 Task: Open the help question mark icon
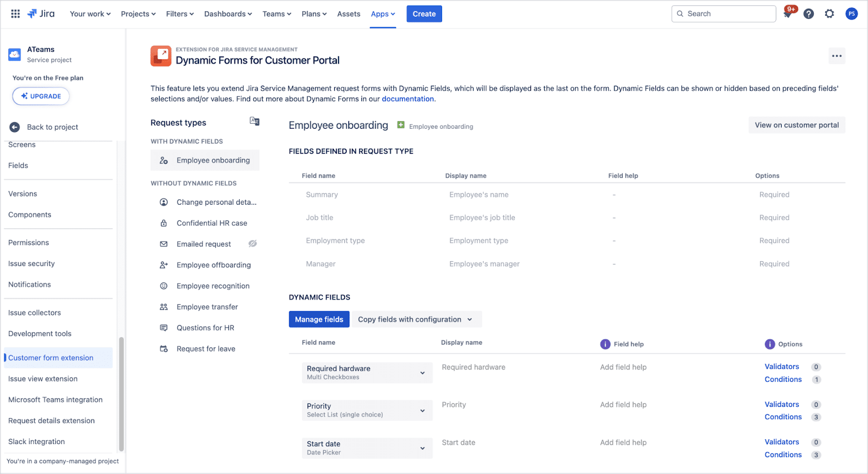point(808,14)
